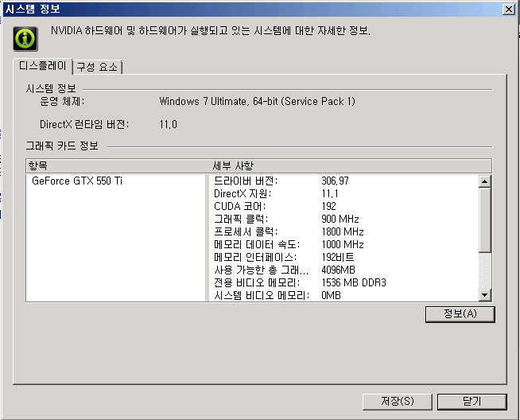Click the CUDA core value 192
520x420 pixels.
[328, 206]
